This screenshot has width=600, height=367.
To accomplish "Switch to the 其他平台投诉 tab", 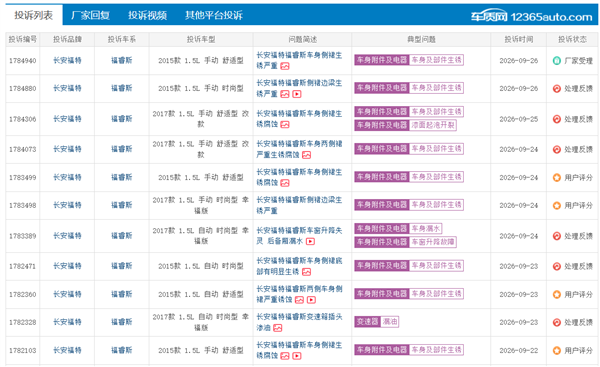I will click(214, 15).
